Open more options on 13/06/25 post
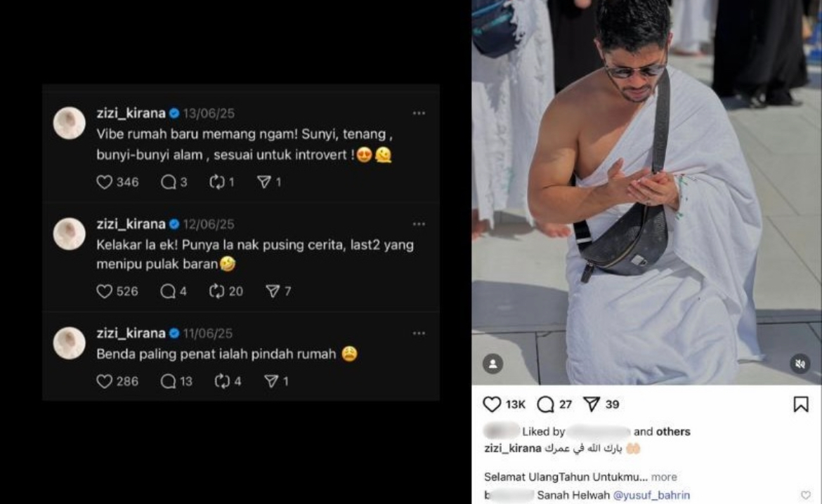The width and height of the screenshot is (822, 504). click(419, 113)
